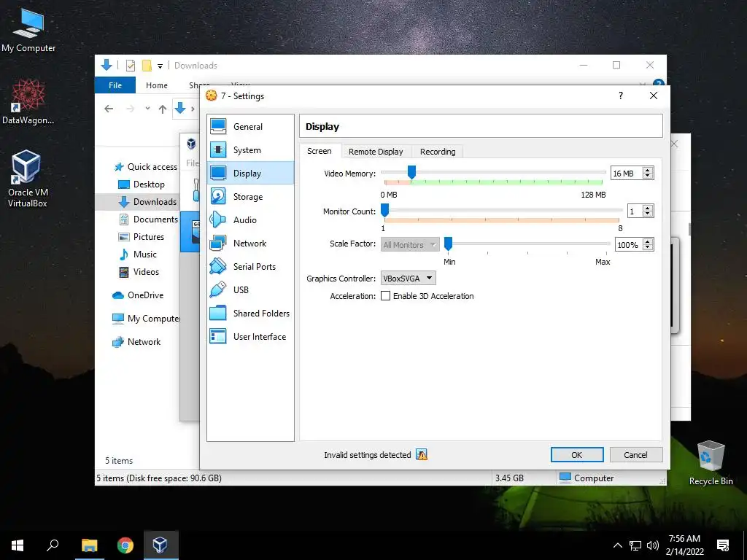Click back arrow in Downloads Explorer window

click(x=109, y=109)
